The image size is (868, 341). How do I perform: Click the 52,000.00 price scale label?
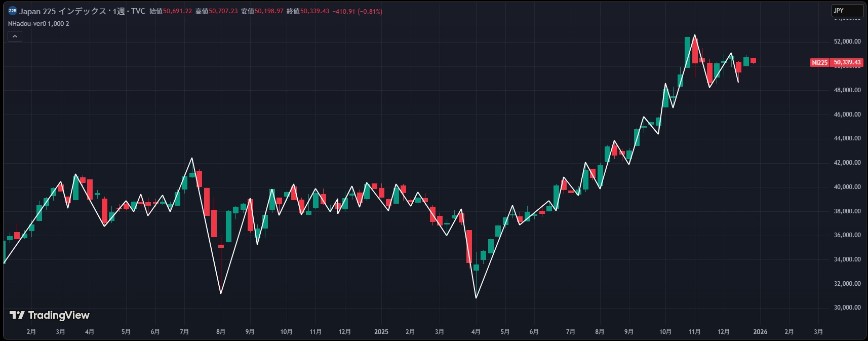pyautogui.click(x=847, y=42)
